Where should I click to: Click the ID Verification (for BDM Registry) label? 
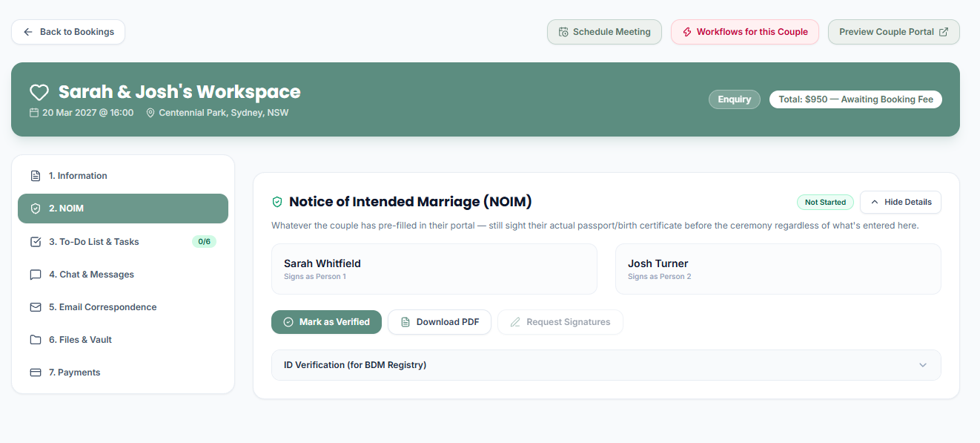pos(355,365)
